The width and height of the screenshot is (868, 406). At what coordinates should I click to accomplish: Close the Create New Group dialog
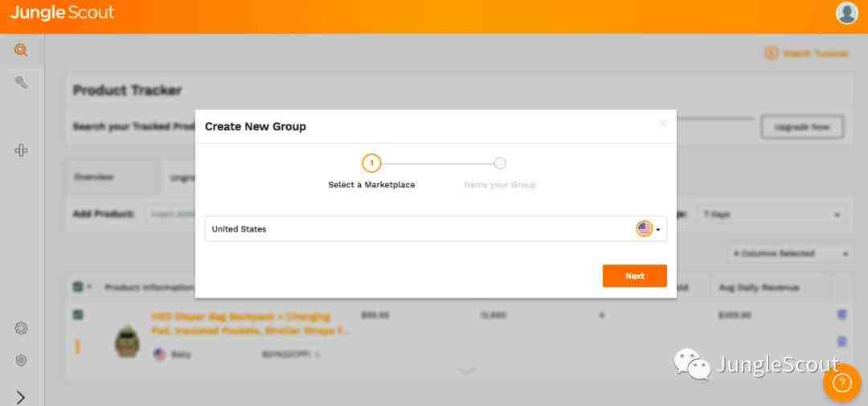[x=662, y=124]
